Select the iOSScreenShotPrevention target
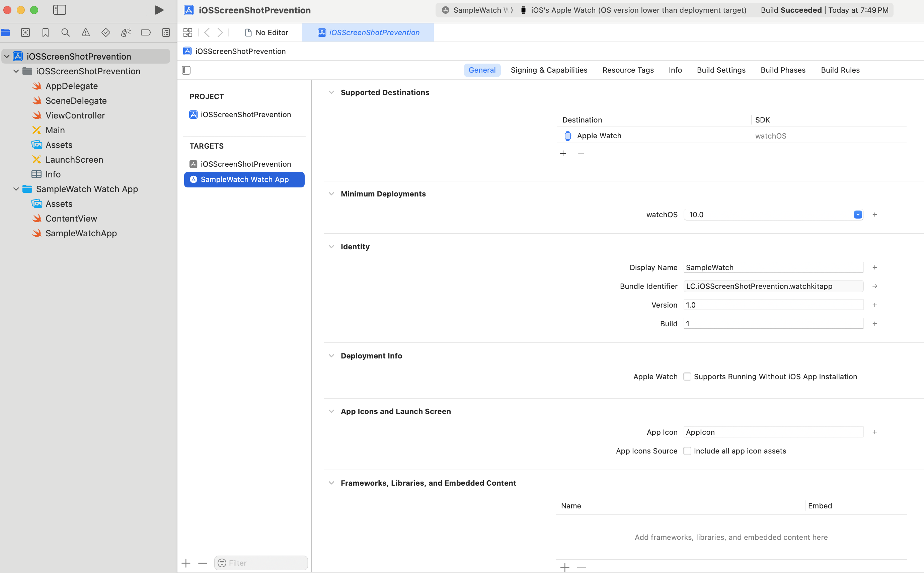This screenshot has width=924, height=573. click(245, 164)
